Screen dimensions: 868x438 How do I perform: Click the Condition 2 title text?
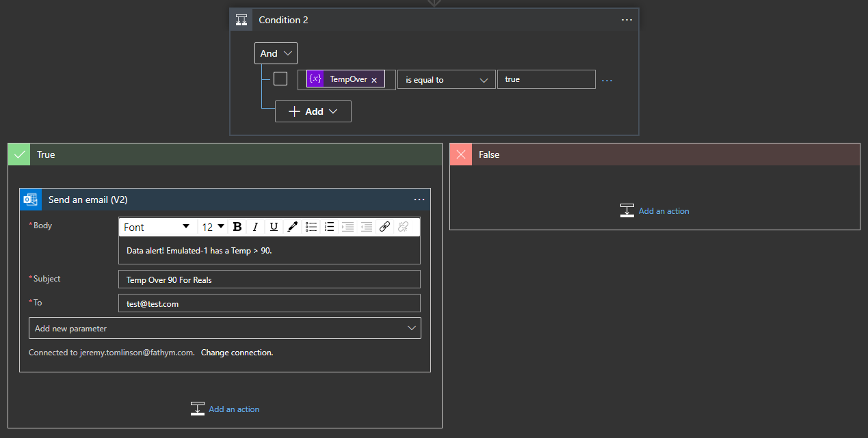(283, 20)
